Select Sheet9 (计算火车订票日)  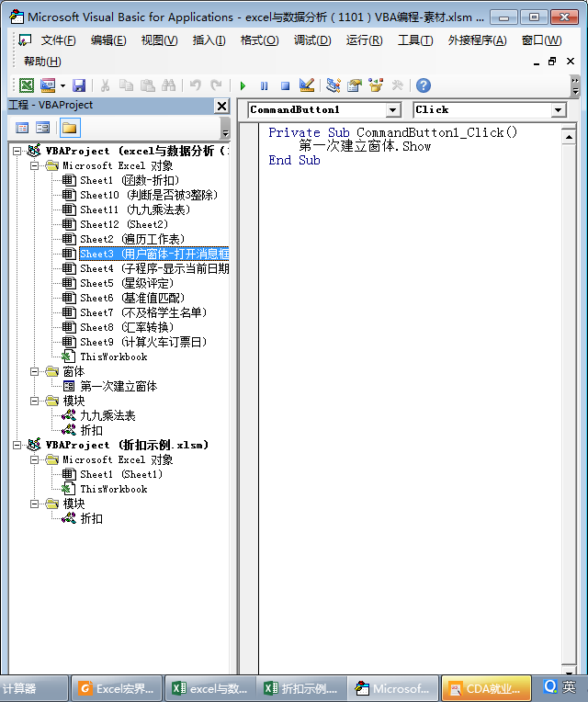143,343
